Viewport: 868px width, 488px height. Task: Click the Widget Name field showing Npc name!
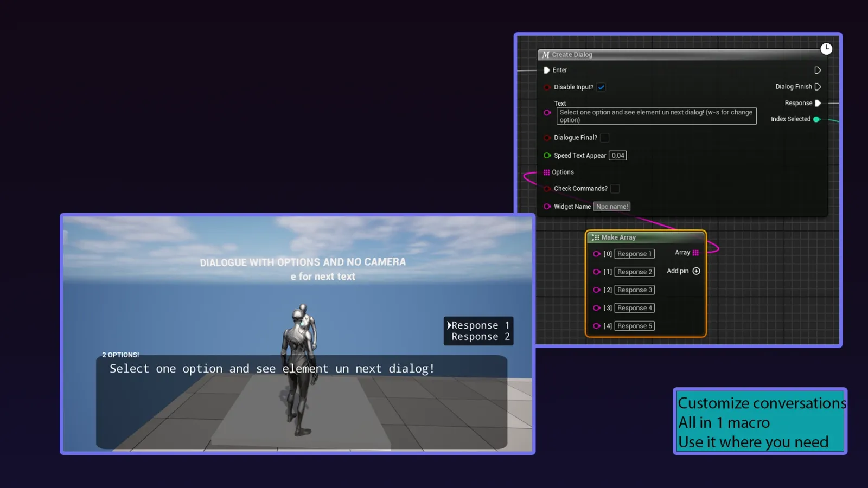click(612, 207)
